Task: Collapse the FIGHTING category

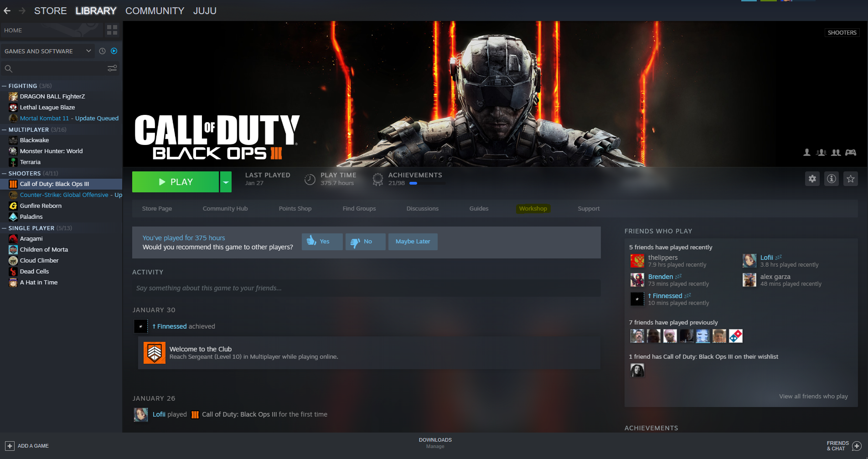Action: [4, 86]
